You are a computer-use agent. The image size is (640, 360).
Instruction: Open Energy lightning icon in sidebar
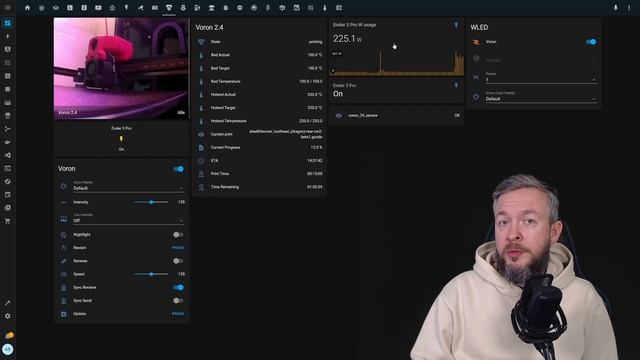[7, 36]
